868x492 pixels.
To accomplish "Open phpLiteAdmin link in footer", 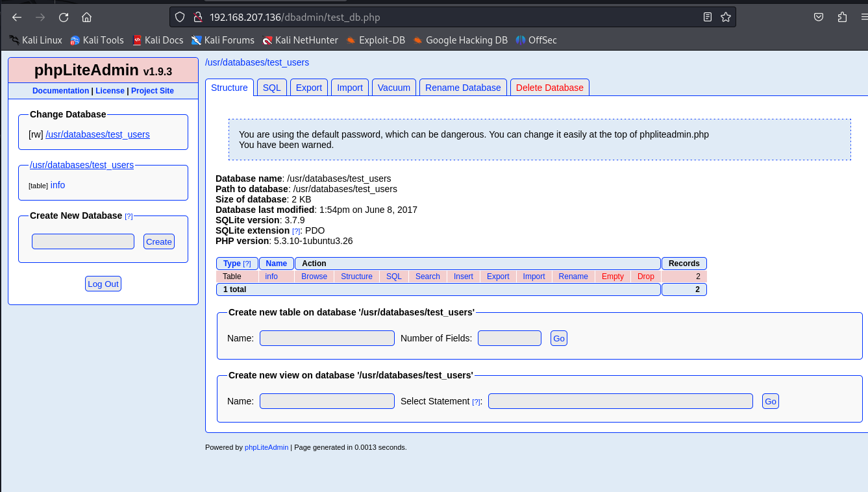I will click(x=266, y=447).
